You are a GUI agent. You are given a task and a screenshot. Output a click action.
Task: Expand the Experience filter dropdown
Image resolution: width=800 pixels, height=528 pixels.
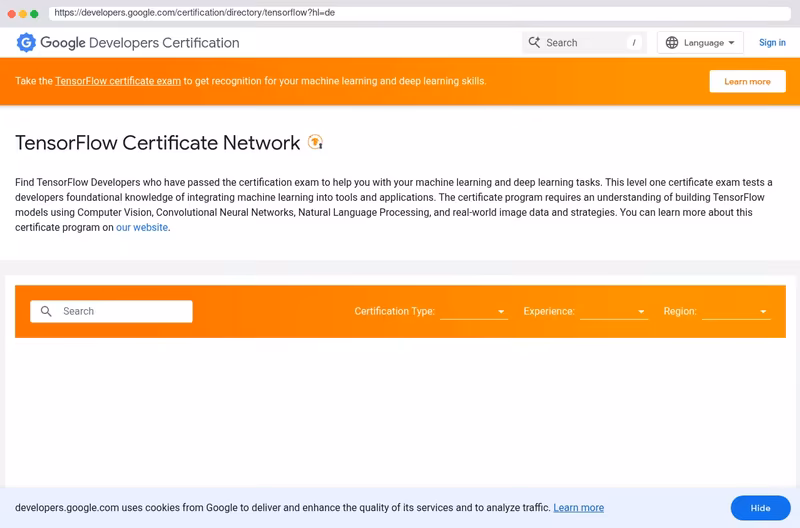(x=614, y=312)
